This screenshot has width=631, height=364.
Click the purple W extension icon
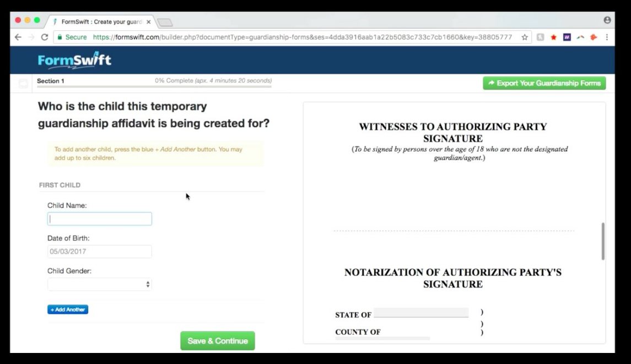[x=568, y=37]
